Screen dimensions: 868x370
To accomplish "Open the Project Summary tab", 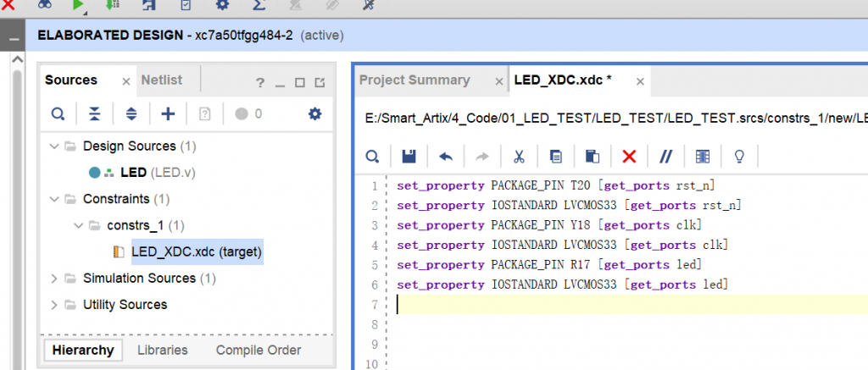I will [x=415, y=80].
